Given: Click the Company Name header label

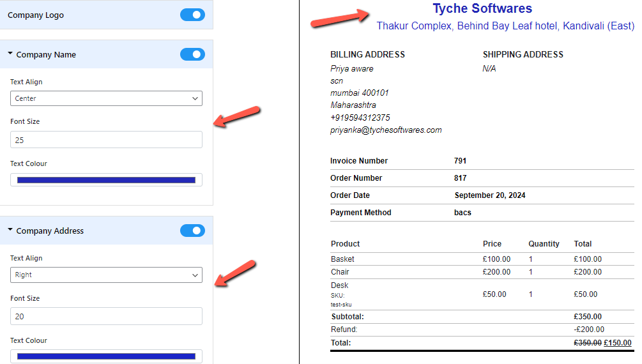Looking at the screenshot, I should coord(46,54).
